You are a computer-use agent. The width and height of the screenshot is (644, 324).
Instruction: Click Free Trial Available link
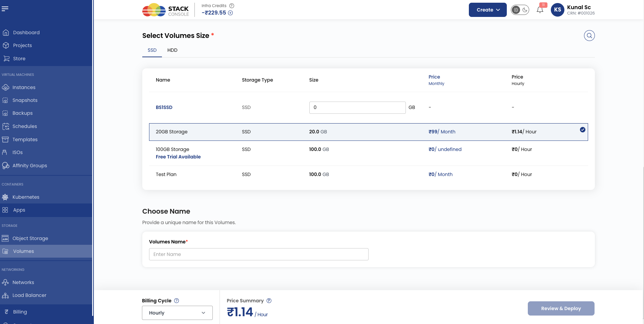(x=178, y=157)
